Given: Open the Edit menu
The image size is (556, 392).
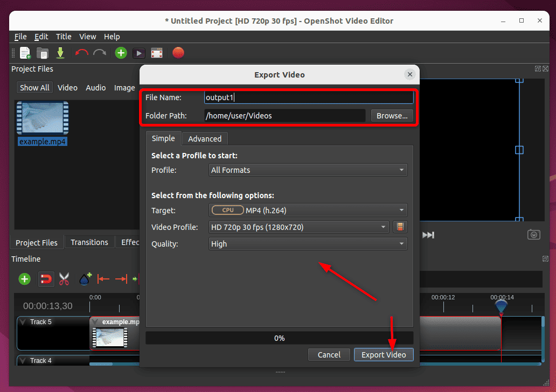Looking at the screenshot, I should 41,37.
